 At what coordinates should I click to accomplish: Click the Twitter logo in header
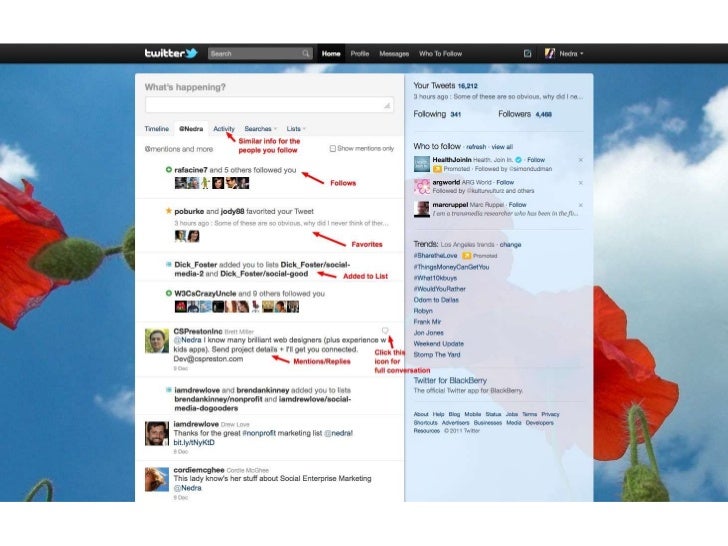171,53
